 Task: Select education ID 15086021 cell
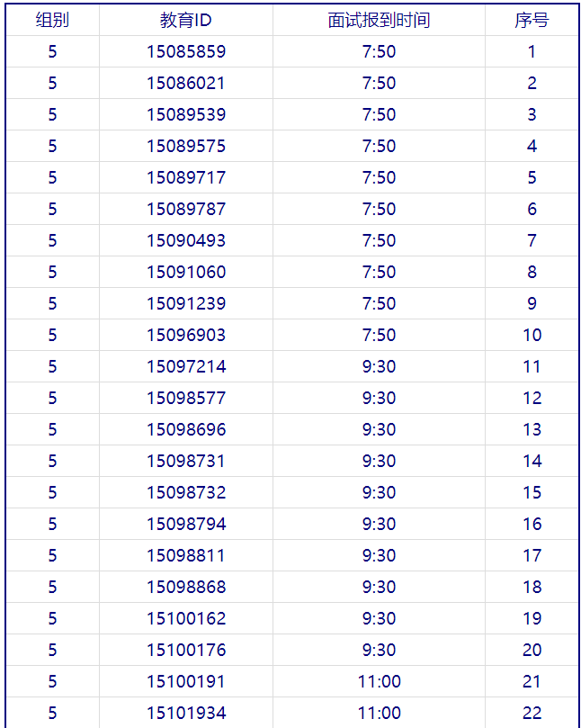click(186, 84)
